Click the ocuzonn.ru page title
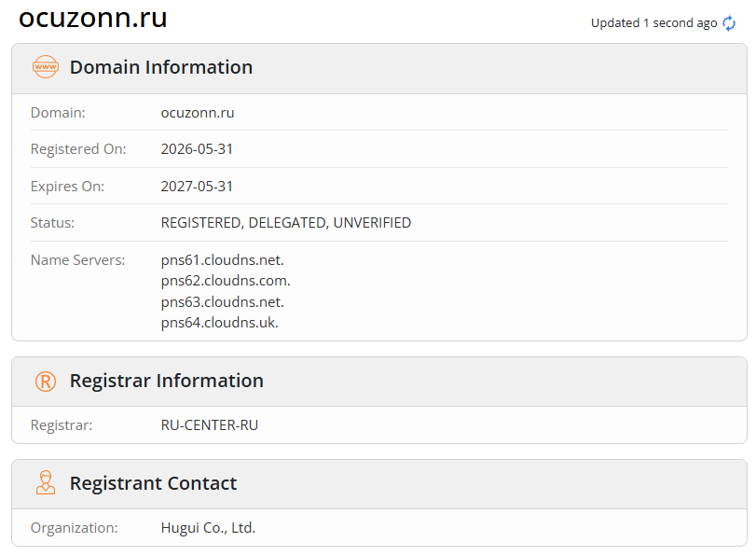 (x=92, y=18)
